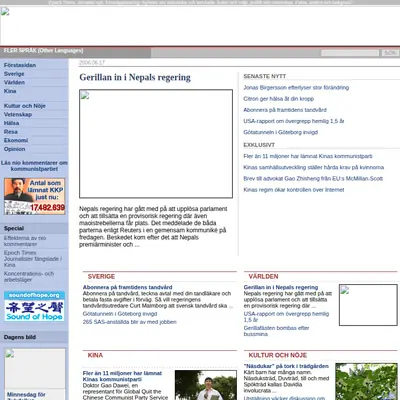Open "Näsdukar" på tork i trädgården
The image size is (400, 400).
click(286, 366)
